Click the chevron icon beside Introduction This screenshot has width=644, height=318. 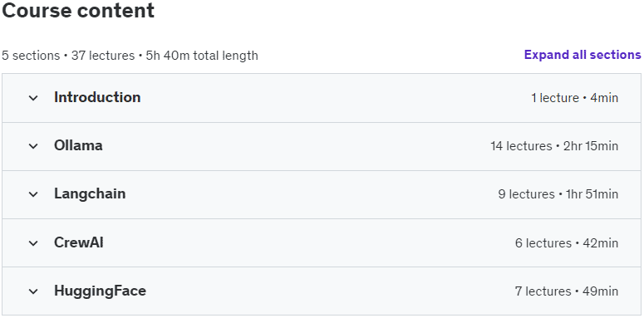tap(33, 98)
